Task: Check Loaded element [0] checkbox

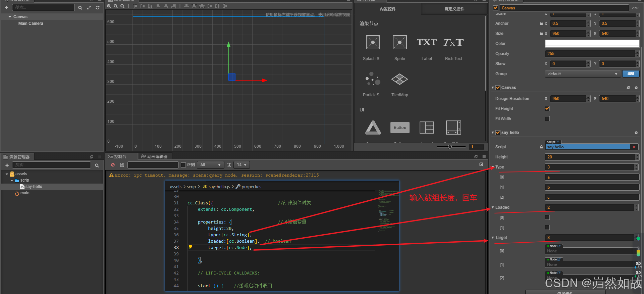Action: point(547,217)
